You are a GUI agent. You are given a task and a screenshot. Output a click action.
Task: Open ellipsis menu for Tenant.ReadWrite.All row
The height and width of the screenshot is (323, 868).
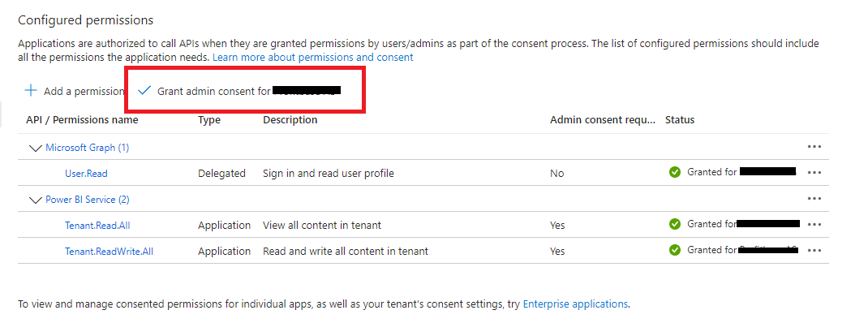pyautogui.click(x=814, y=251)
